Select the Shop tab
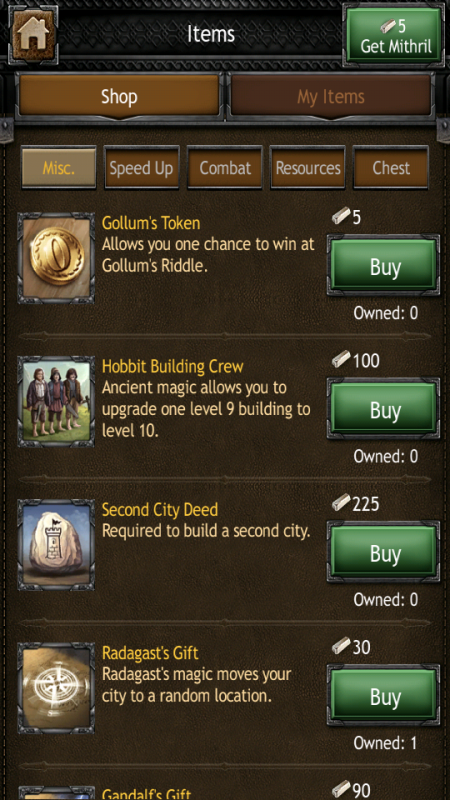Image resolution: width=450 pixels, height=800 pixels. coord(119,96)
